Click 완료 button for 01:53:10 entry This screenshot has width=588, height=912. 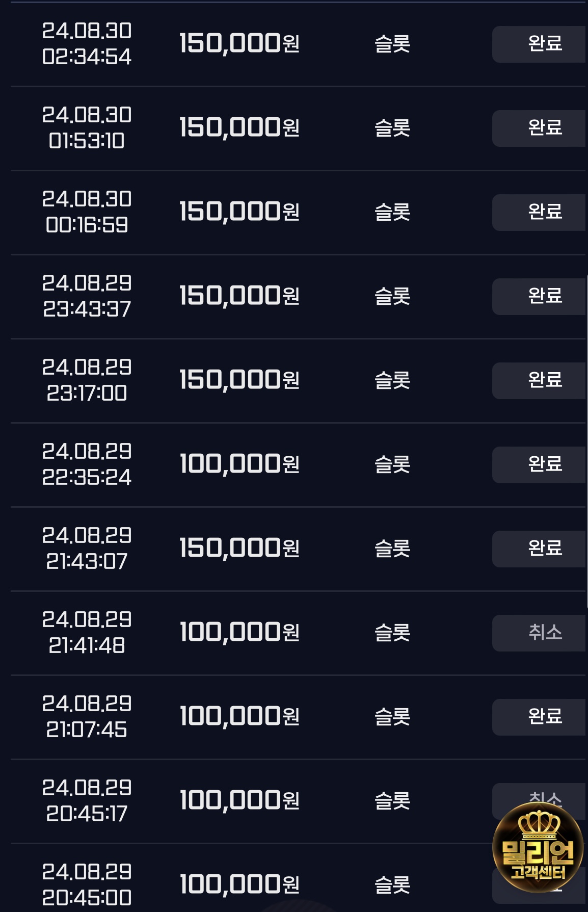click(540, 128)
